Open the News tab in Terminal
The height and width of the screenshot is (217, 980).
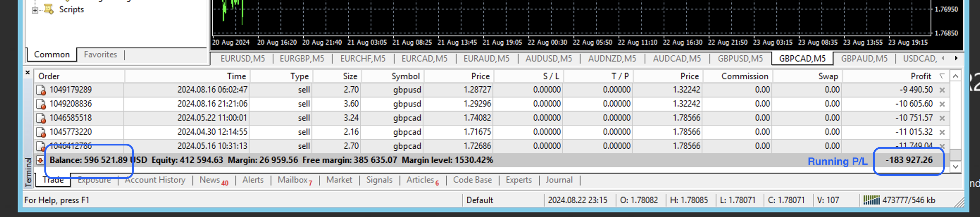click(x=214, y=180)
